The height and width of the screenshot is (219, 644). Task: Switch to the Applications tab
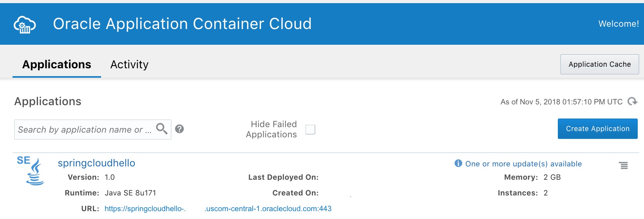[57, 64]
